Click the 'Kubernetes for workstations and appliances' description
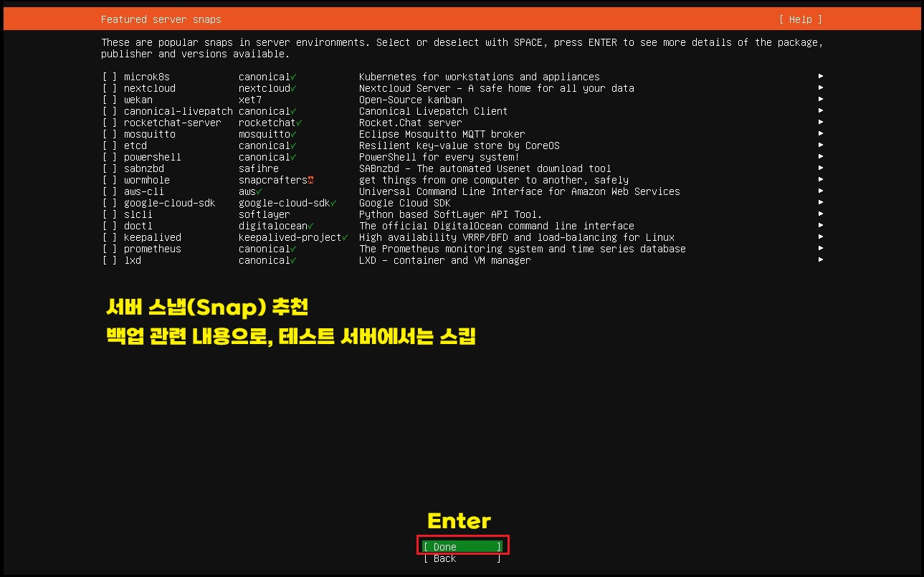 tap(480, 77)
